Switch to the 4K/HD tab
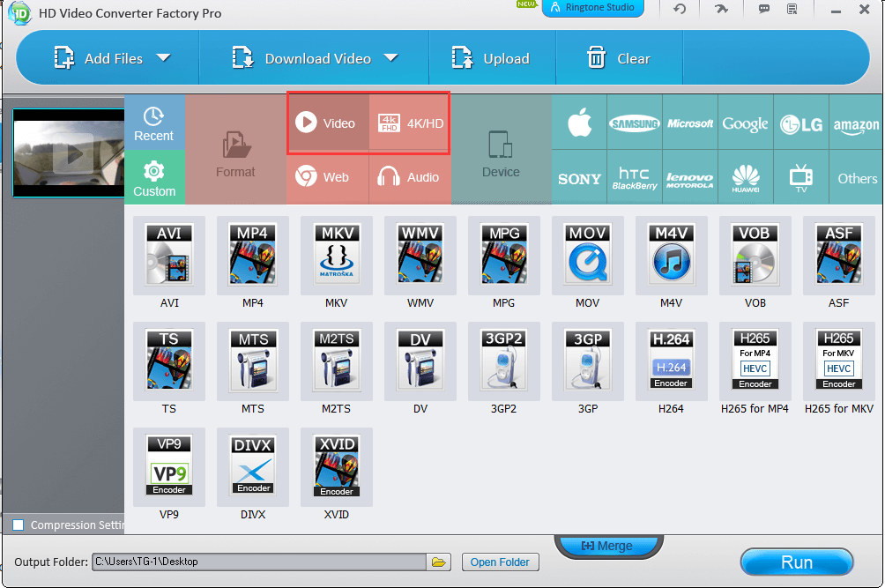 pos(410,123)
